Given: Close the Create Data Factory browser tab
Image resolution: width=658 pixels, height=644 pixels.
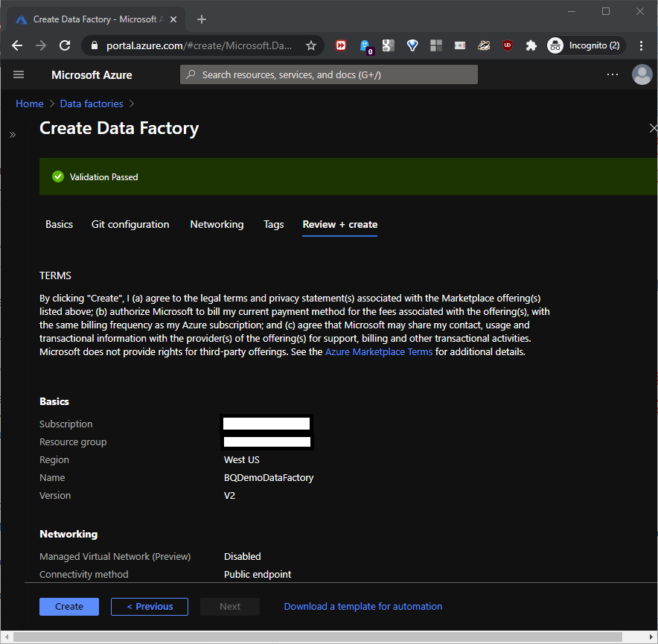Looking at the screenshot, I should (173, 19).
